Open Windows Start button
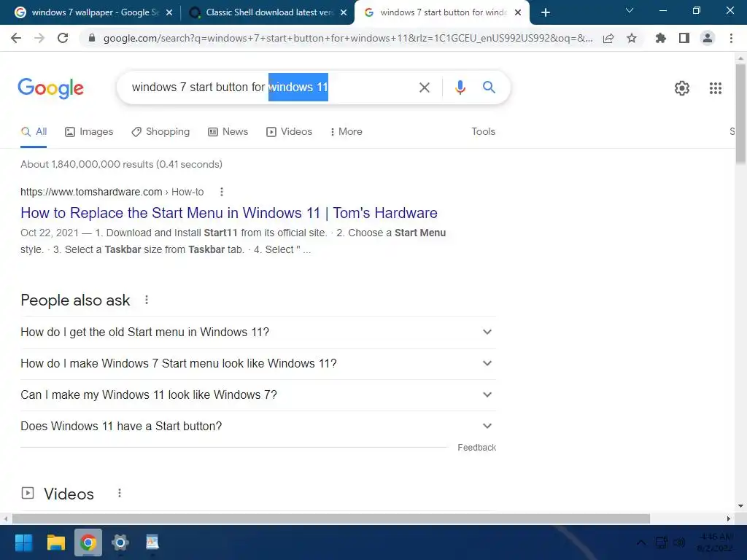This screenshot has width=747, height=560. tap(23, 542)
